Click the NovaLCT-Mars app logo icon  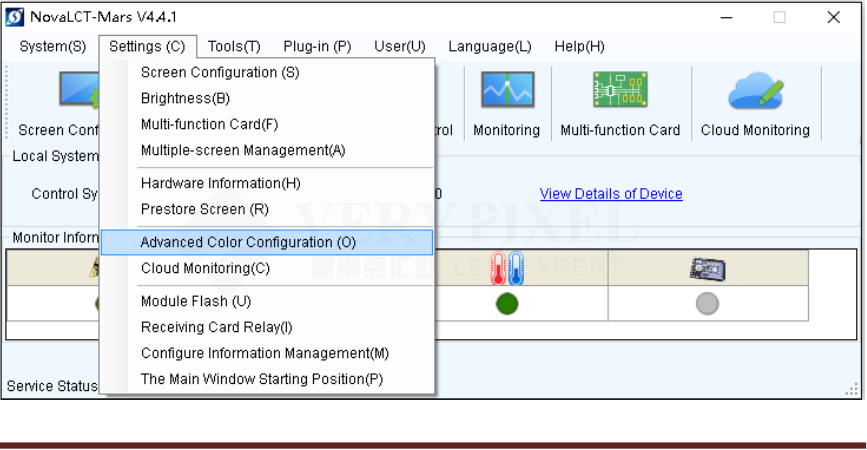(14, 17)
